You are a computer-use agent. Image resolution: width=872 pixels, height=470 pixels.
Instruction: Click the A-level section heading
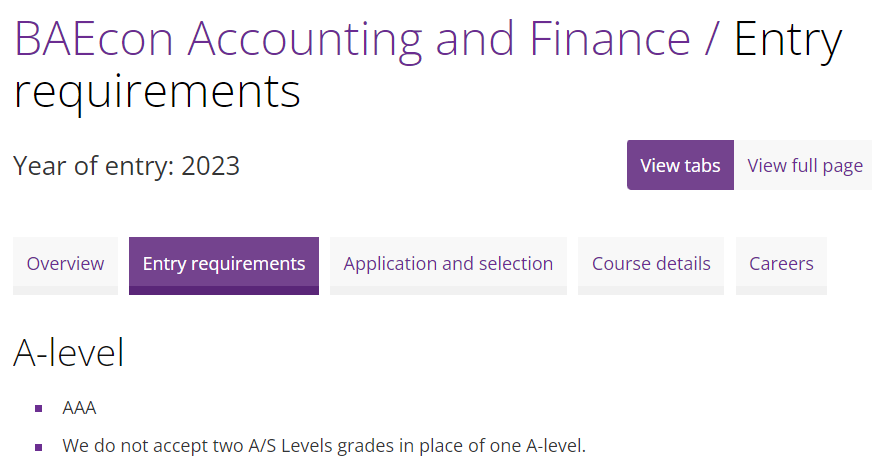(69, 352)
